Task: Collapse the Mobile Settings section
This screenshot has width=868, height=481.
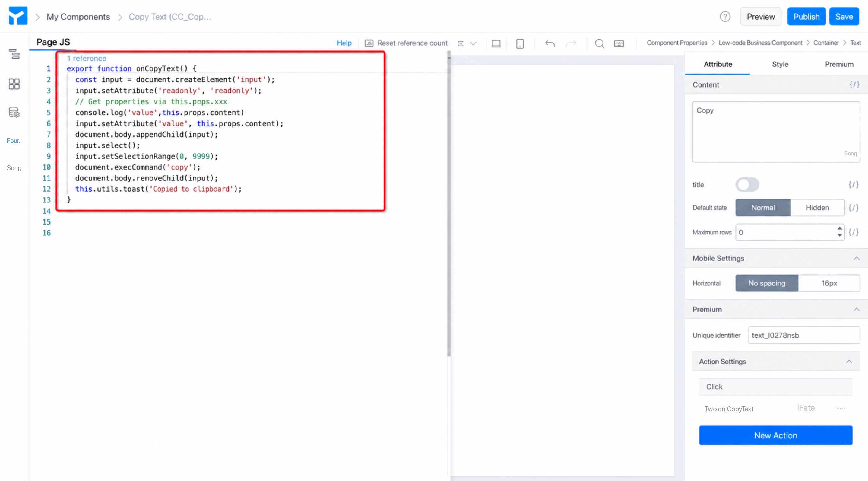Action: pos(856,259)
